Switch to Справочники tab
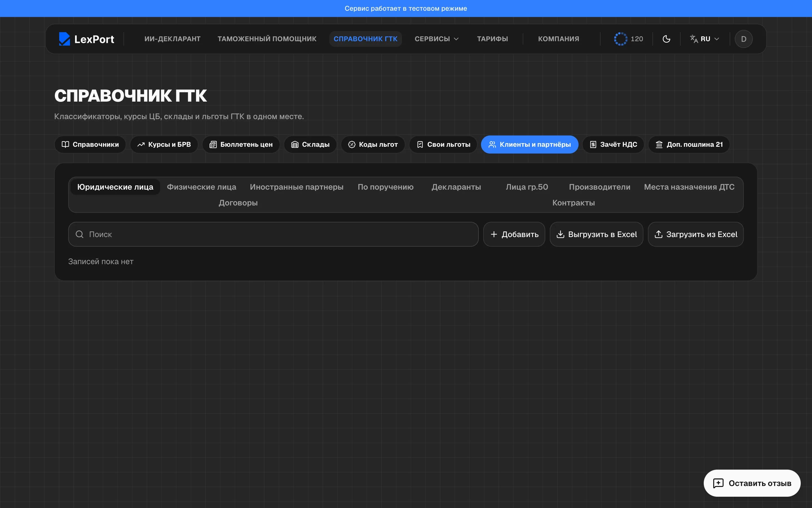The height and width of the screenshot is (508, 812). (x=90, y=144)
